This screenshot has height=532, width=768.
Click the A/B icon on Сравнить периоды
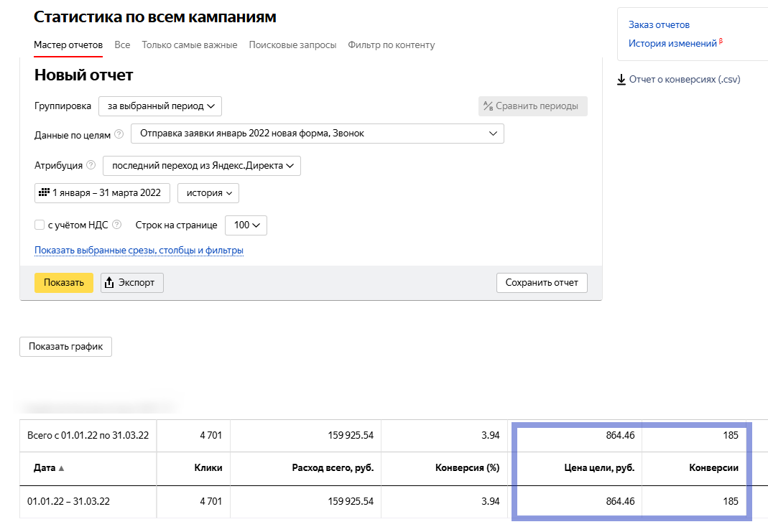(x=489, y=106)
